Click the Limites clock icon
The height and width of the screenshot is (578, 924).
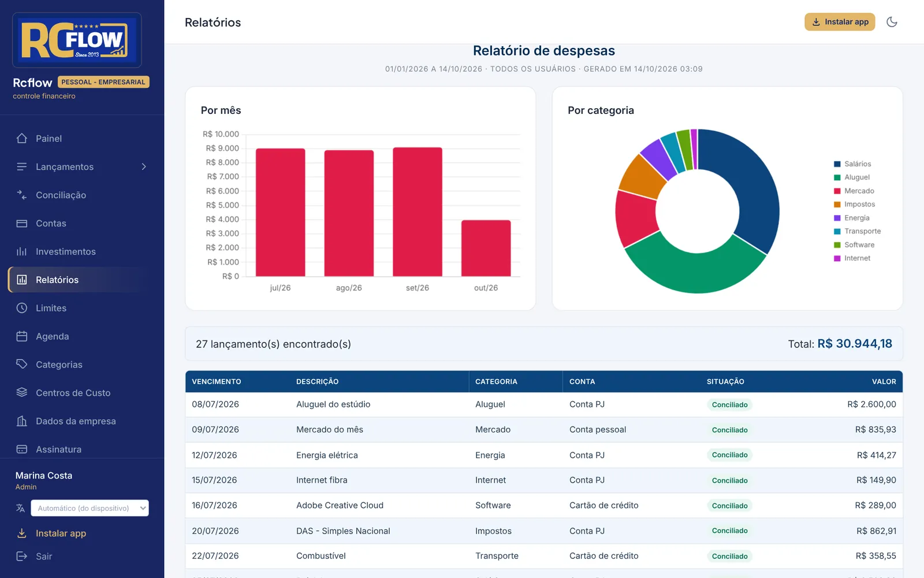22,308
